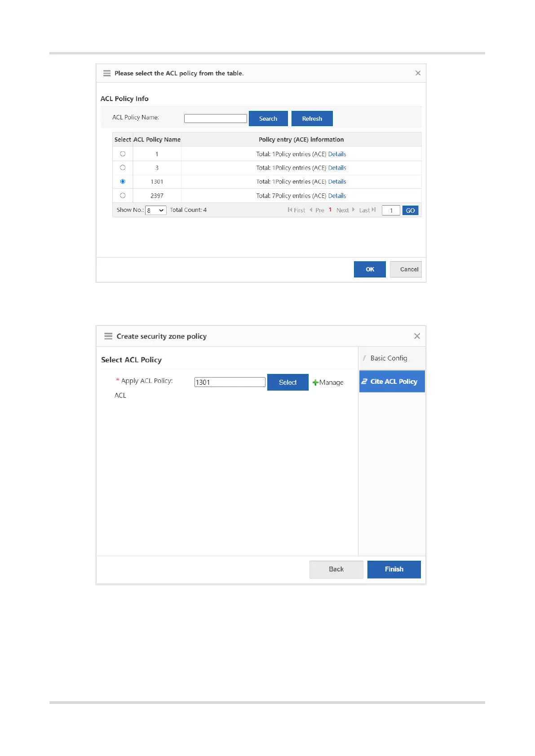Select radio button for ACL policy 3

[x=123, y=168]
